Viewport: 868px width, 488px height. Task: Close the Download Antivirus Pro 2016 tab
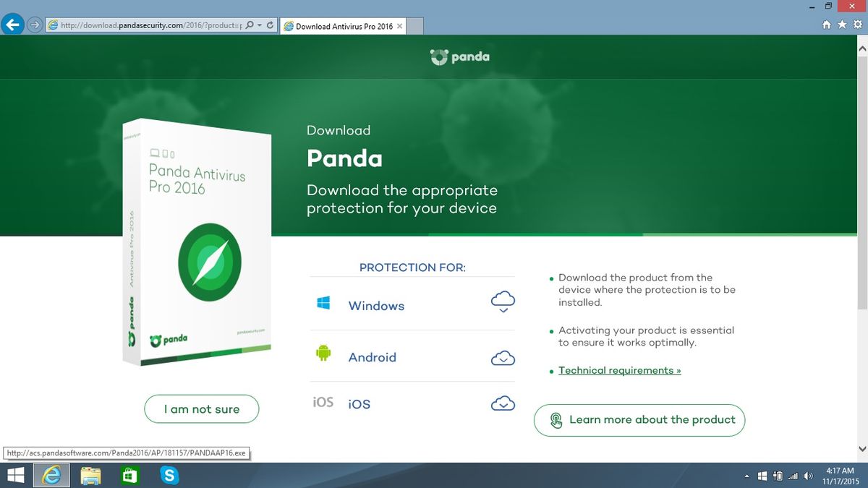click(400, 26)
